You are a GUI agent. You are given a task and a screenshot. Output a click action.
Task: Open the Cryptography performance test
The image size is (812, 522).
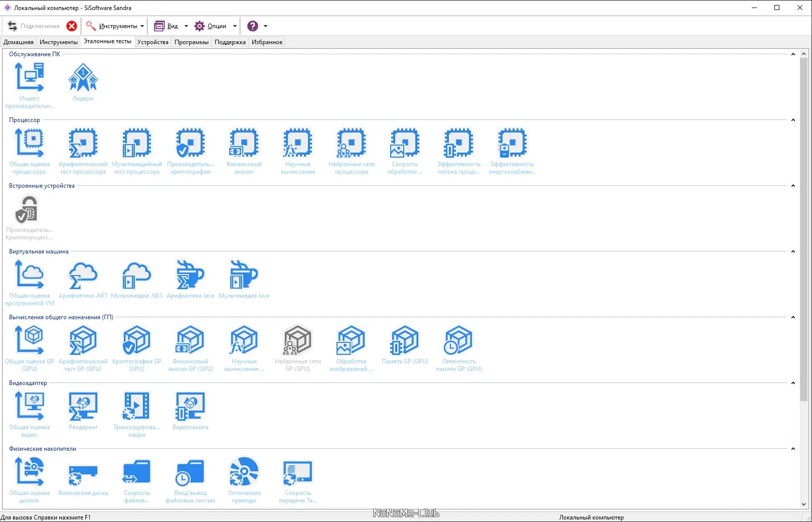pos(190,143)
